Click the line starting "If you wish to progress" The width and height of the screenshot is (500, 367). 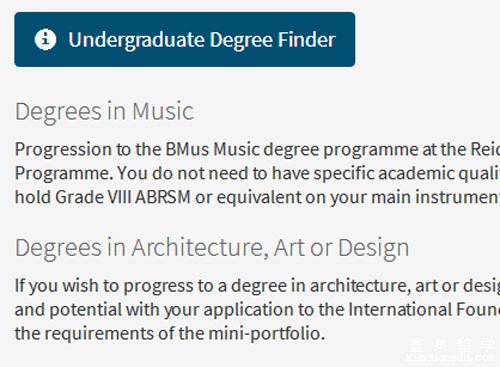point(257,286)
